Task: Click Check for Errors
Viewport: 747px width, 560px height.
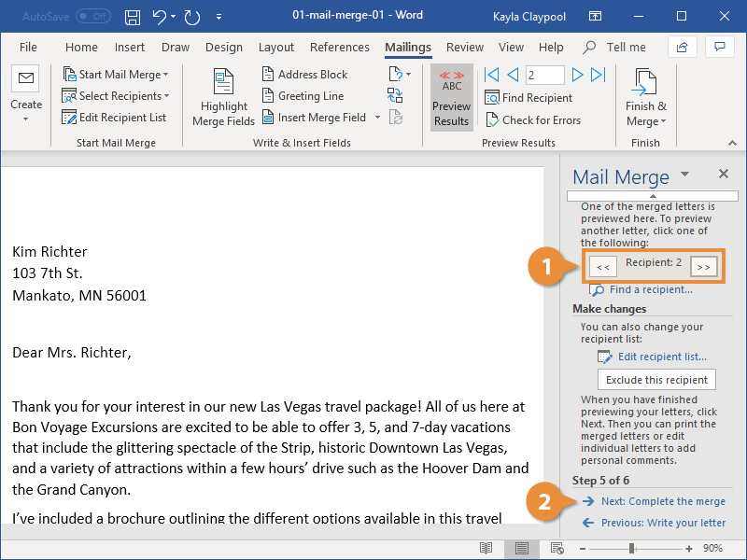Action: (x=532, y=120)
